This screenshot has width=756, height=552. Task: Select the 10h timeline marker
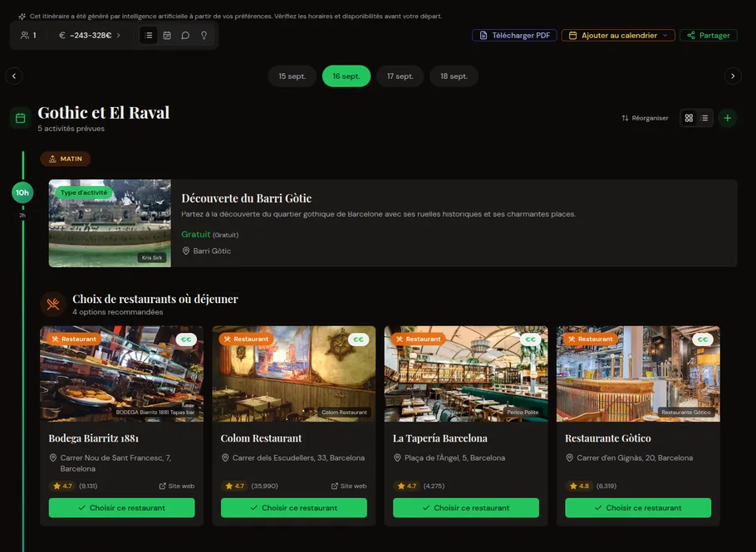click(22, 193)
